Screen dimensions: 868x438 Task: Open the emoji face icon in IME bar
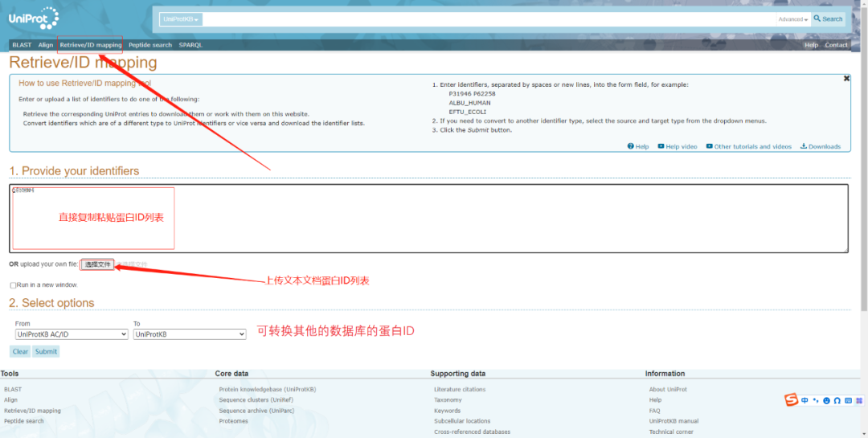[x=826, y=400]
